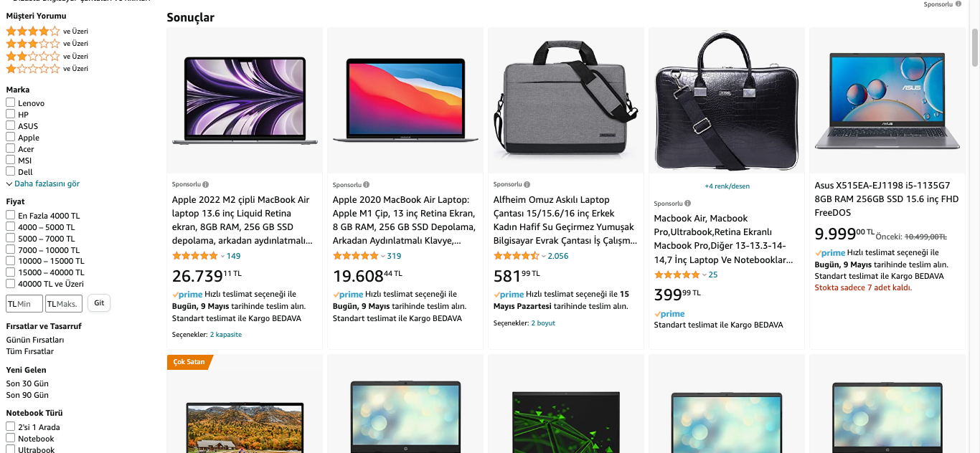
Task: Select Son 30 Gün new arrivals filter
Action: (x=27, y=383)
